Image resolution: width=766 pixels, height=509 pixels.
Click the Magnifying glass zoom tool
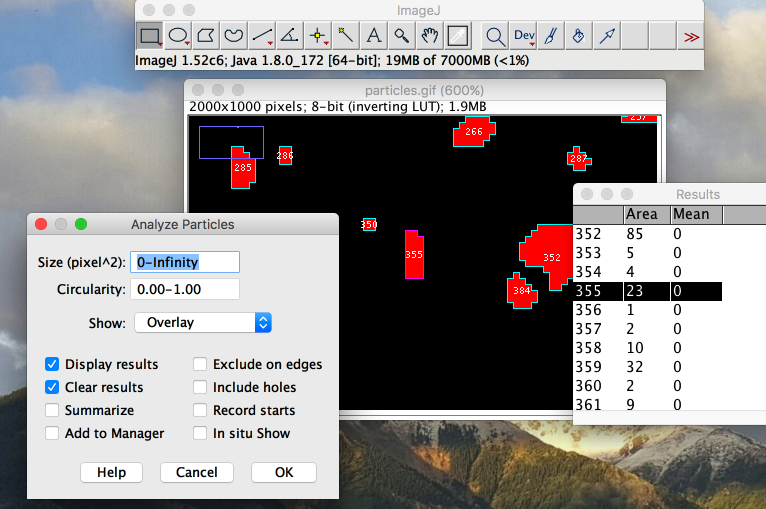(x=402, y=37)
